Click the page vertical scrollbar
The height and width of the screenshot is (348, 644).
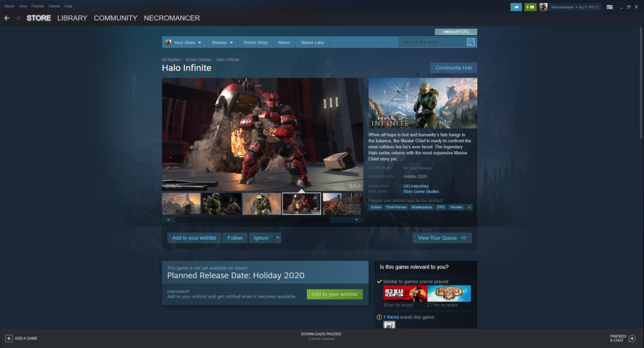click(641, 84)
